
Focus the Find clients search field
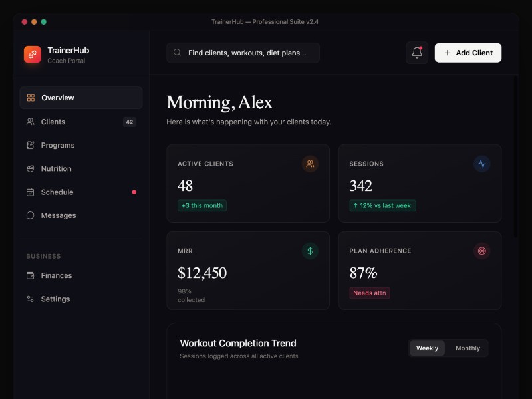[247, 53]
